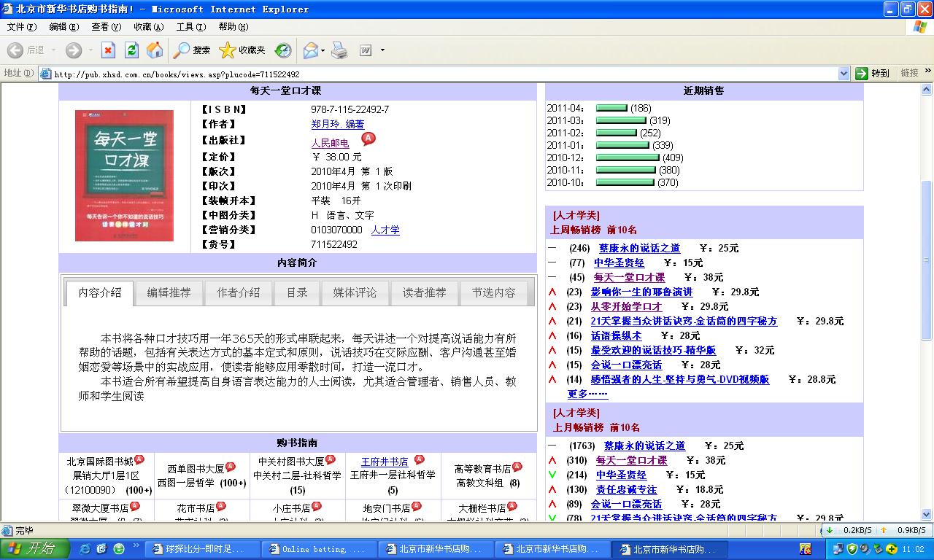Open the Favorites (收藏夹) star button

tap(242, 50)
